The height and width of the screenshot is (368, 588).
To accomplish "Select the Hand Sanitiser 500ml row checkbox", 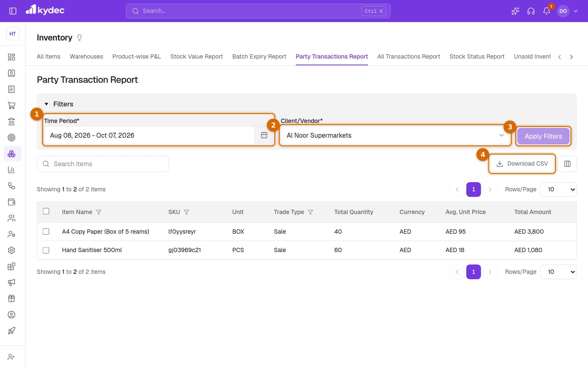I will [x=46, y=250].
